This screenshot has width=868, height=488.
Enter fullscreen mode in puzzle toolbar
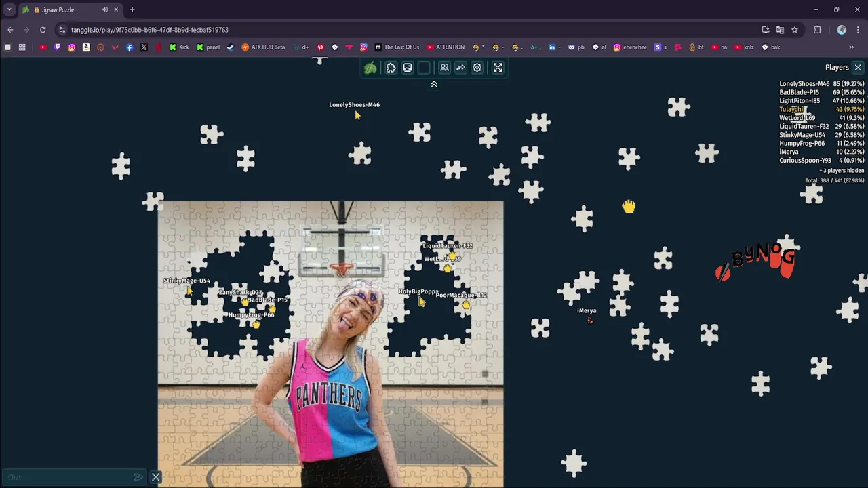[498, 68]
